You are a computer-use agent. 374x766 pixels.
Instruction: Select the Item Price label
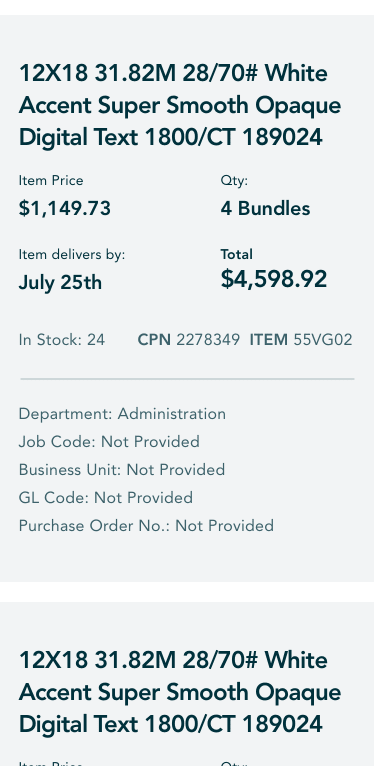[51, 180]
